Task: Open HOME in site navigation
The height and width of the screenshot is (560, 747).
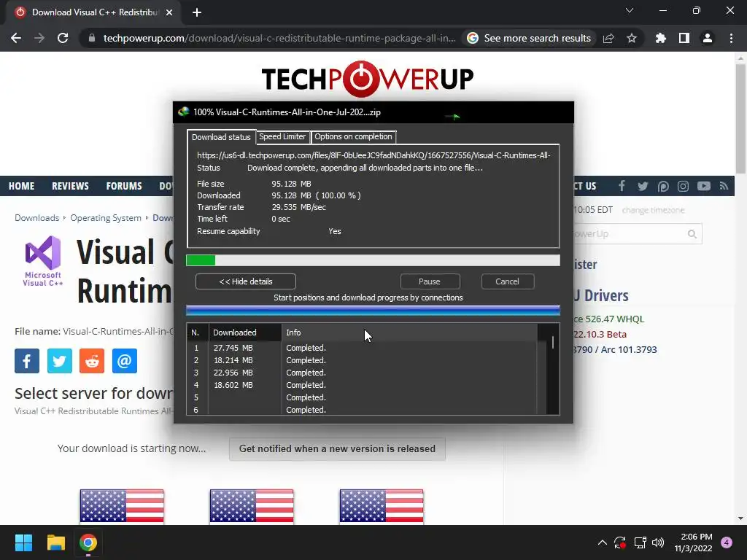Action: [21, 186]
